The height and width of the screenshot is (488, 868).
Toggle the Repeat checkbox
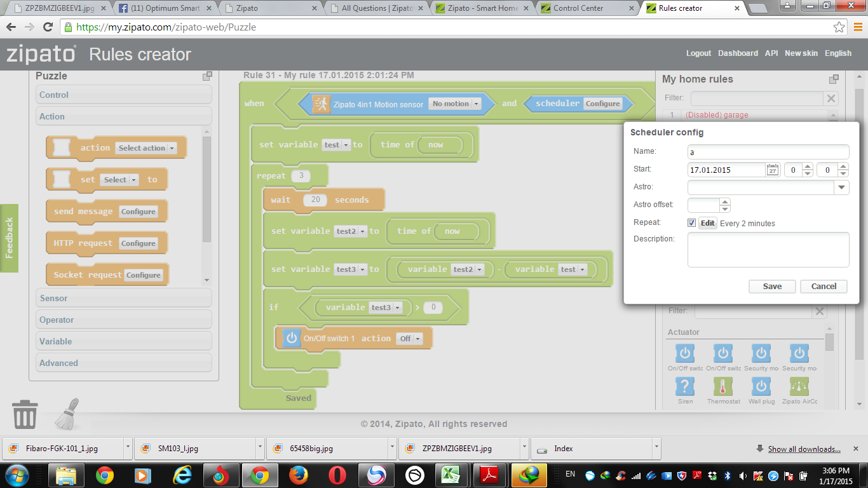point(691,223)
